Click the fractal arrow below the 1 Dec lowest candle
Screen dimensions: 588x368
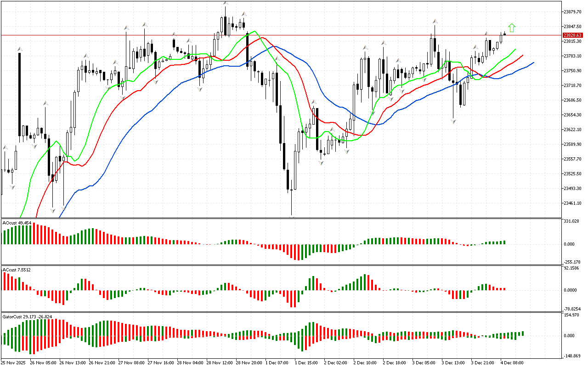pos(292,216)
